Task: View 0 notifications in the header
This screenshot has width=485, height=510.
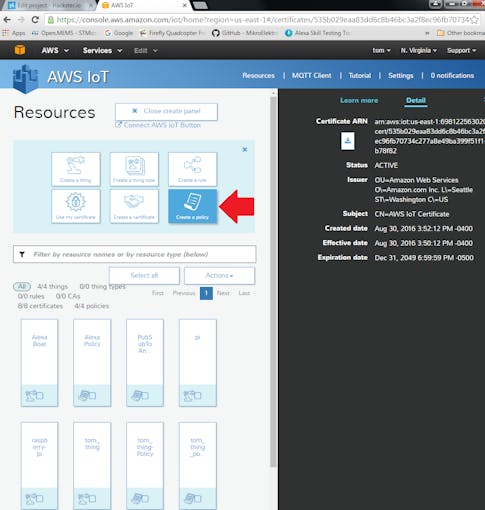Action: [452, 76]
